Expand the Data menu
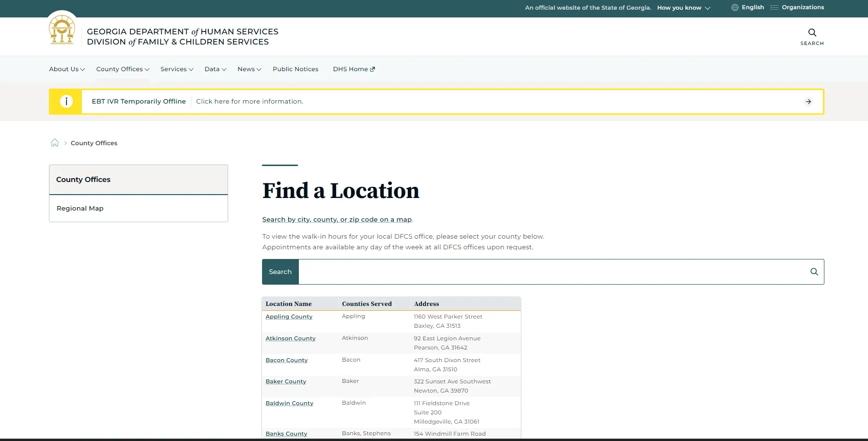Viewport: 868px width, 441px height. pos(215,69)
